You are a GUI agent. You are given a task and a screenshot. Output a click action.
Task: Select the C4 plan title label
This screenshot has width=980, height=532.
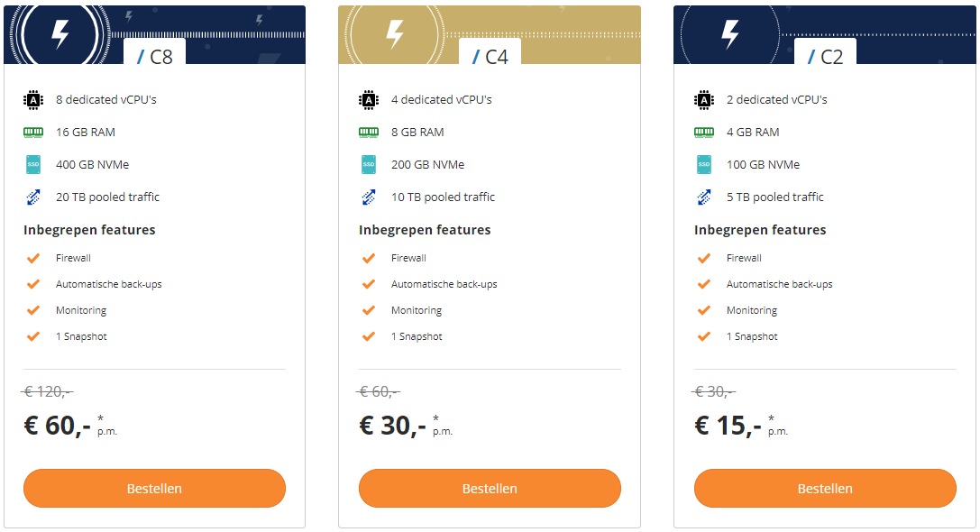(x=490, y=57)
